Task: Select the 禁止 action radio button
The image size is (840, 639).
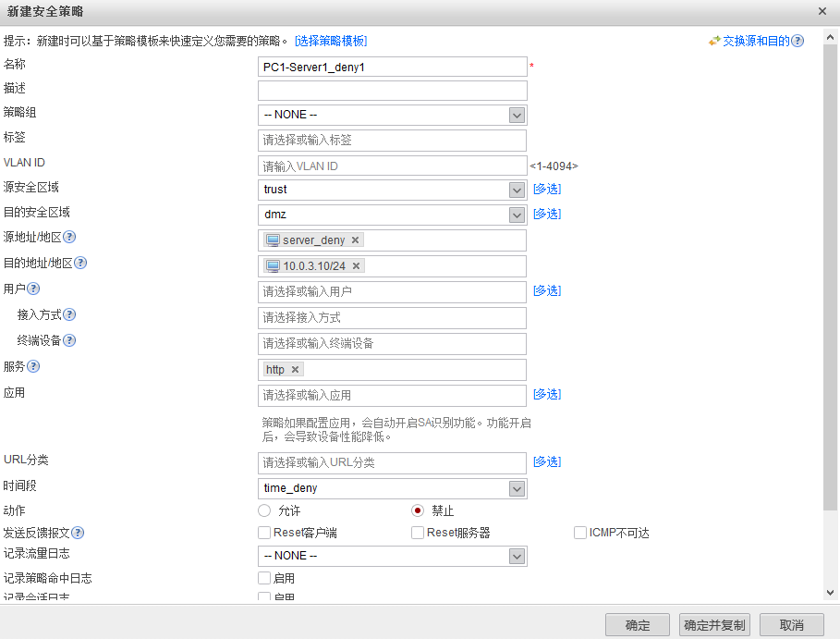Action: [x=418, y=510]
